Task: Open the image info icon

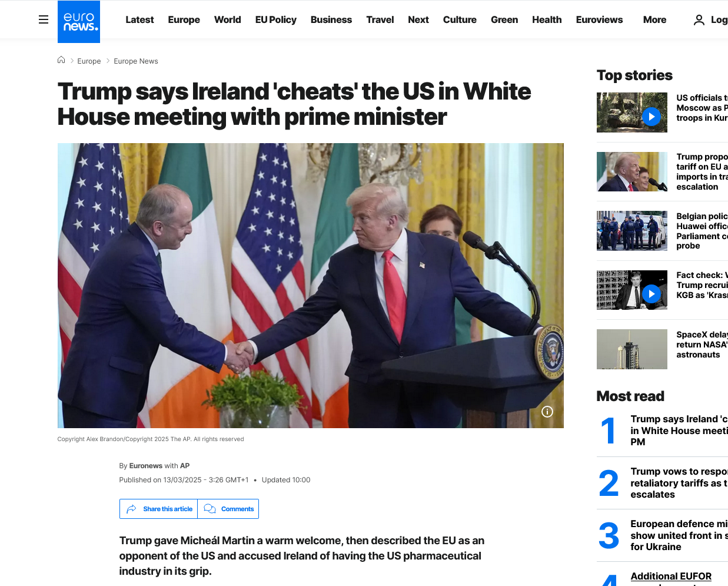Action: point(547,412)
